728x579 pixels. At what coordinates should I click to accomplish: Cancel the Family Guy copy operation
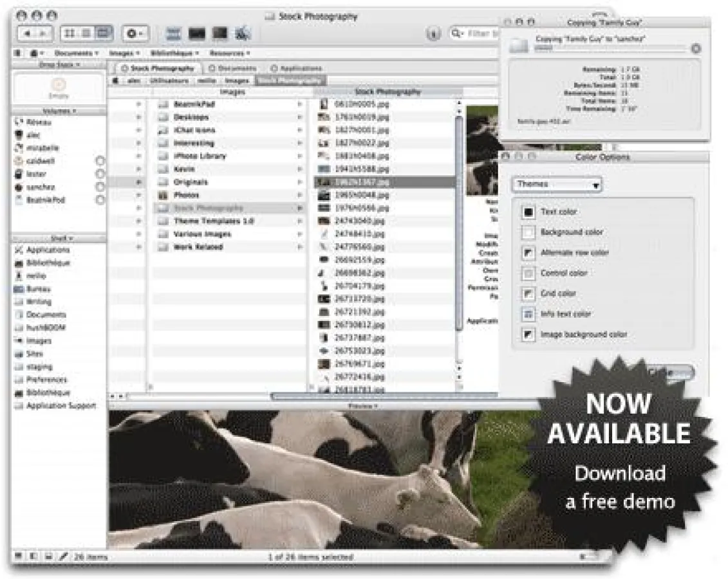[x=695, y=49]
